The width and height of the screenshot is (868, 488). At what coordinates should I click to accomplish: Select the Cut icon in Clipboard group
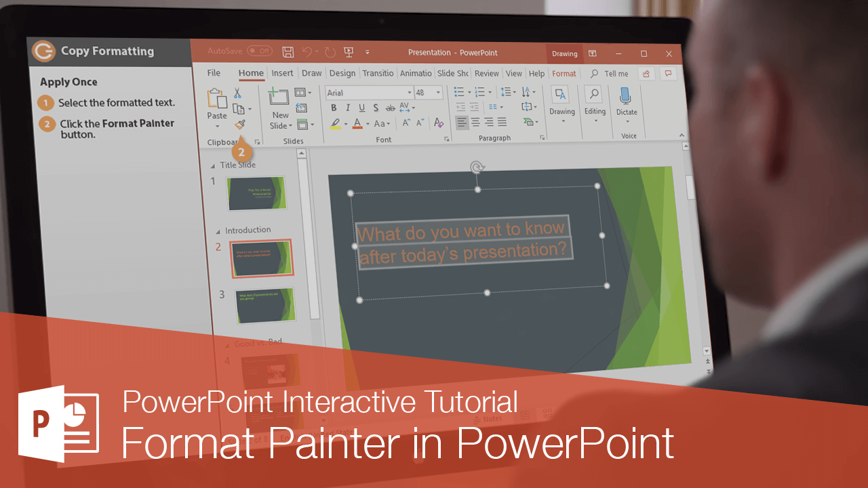click(237, 94)
